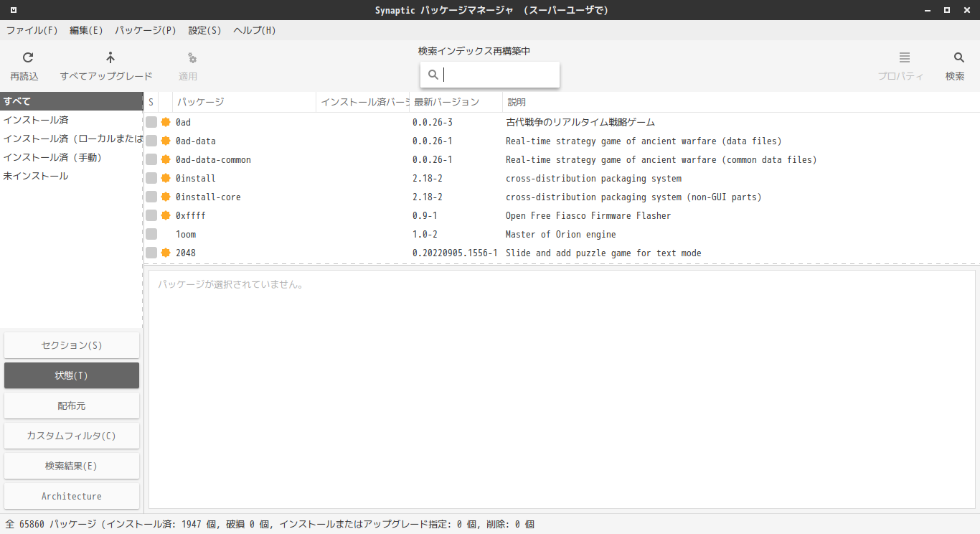Toggle the status checkbox for 1oom
This screenshot has height=534, width=980.
(x=151, y=234)
